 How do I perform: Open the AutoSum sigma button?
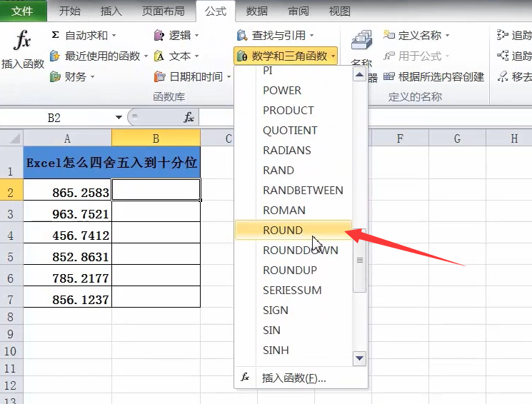point(56,35)
